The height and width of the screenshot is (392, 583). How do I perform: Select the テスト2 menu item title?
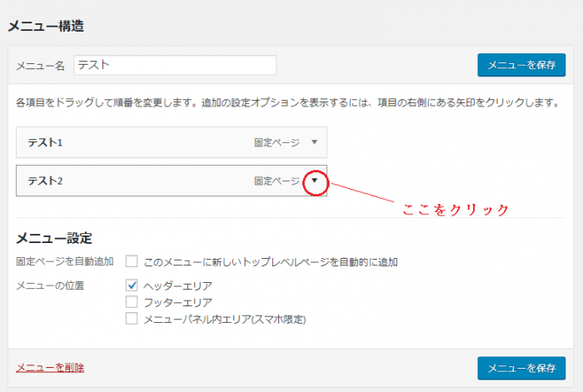[46, 181]
